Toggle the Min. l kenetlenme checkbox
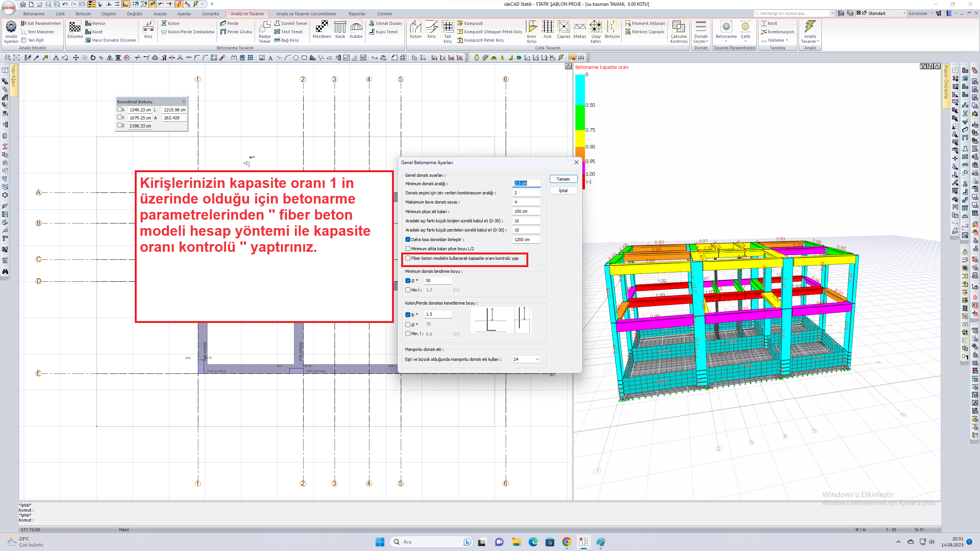 pyautogui.click(x=408, y=334)
